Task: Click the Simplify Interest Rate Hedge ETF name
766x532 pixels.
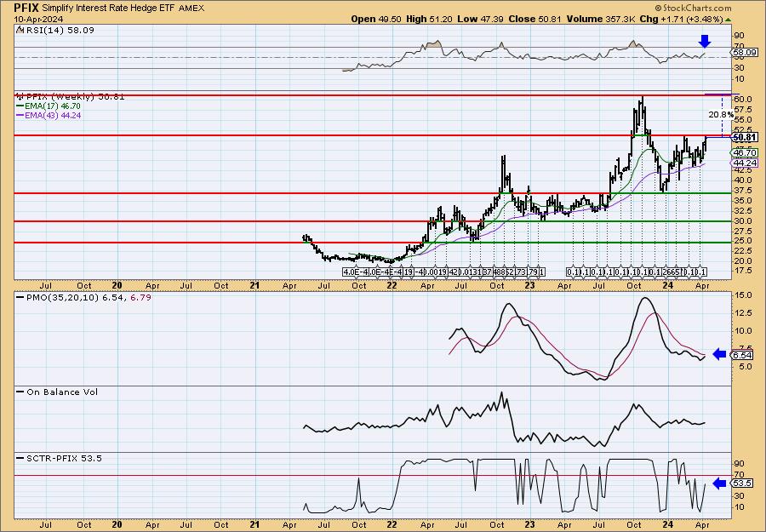Action: [109, 8]
